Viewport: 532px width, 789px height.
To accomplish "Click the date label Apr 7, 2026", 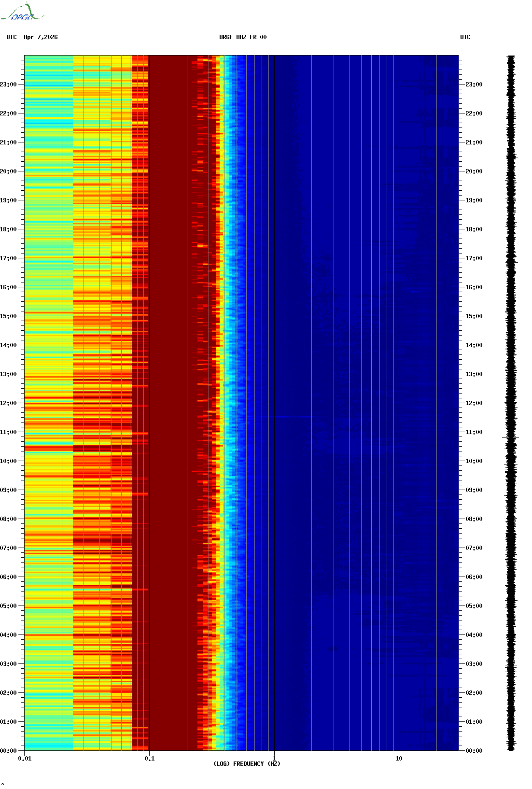I will (41, 37).
